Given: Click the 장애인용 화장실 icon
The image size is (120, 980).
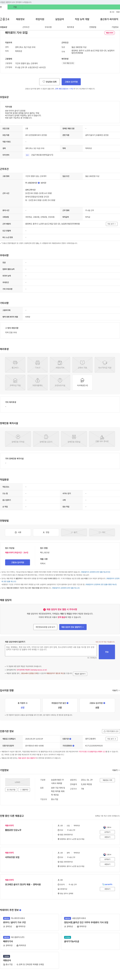Looking at the screenshot, I should point(74,439).
